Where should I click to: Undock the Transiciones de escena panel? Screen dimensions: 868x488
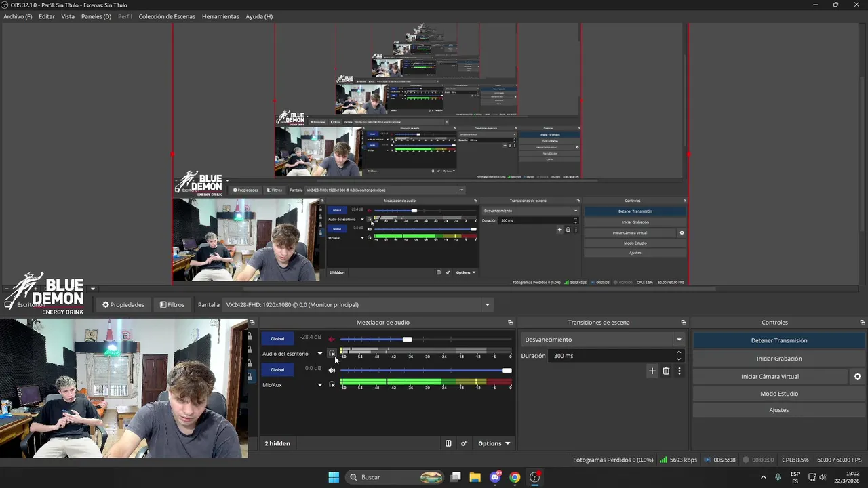(x=683, y=322)
